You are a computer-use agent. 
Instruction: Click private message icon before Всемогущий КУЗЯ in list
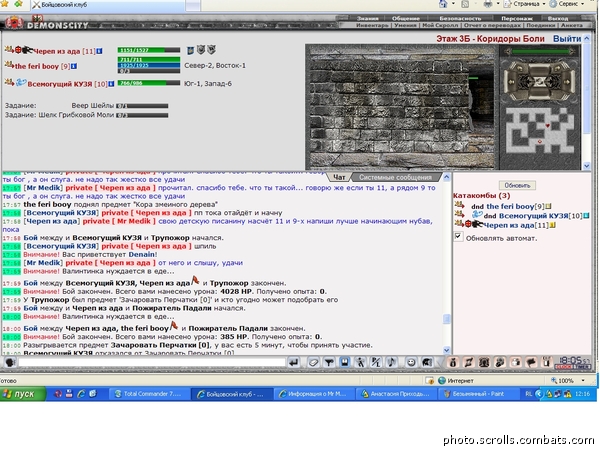(459, 214)
